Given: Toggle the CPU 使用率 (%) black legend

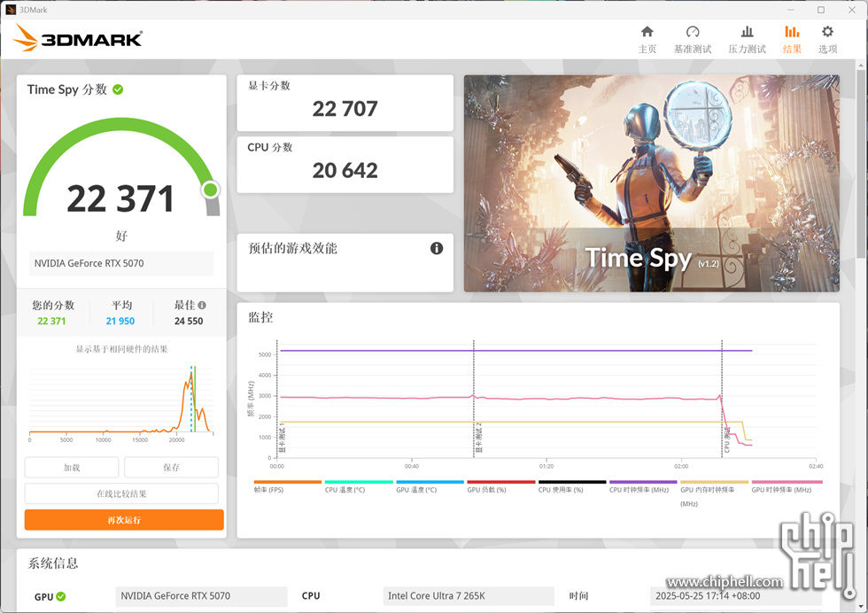Looking at the screenshot, I should [x=572, y=486].
